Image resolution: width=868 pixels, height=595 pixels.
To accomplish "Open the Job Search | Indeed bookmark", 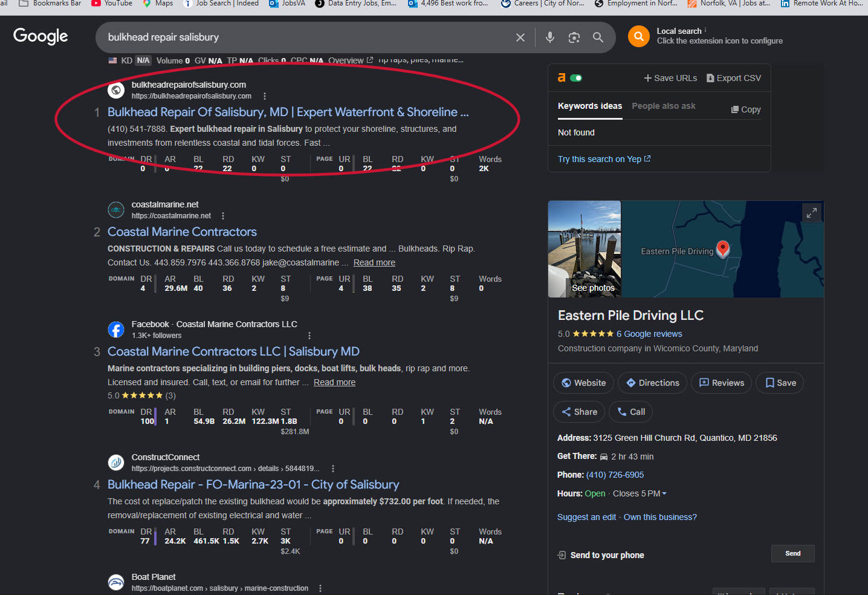I will coord(221,3).
